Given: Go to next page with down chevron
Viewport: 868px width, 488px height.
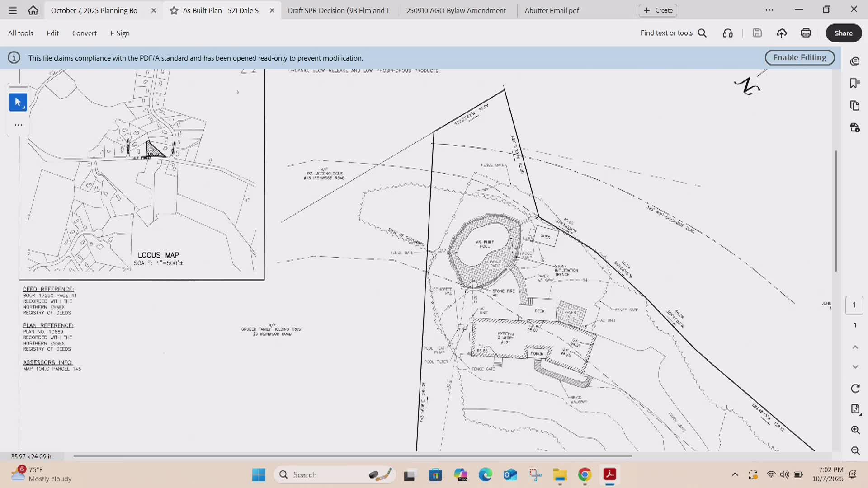Looking at the screenshot, I should tap(855, 367).
